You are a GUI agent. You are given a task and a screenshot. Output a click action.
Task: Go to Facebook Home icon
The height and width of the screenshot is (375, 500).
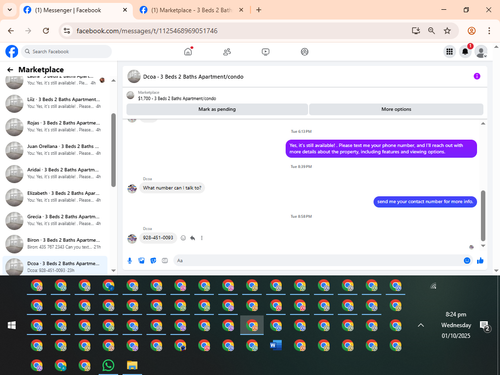click(188, 52)
